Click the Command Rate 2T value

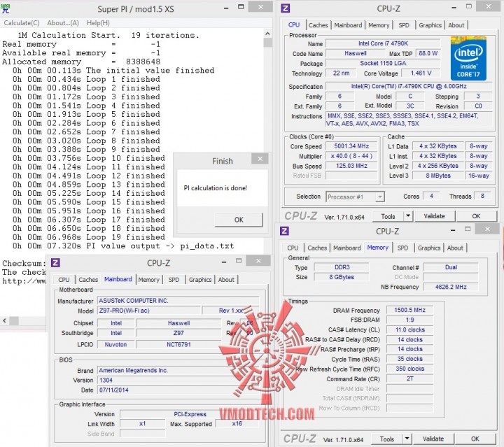coord(409,379)
